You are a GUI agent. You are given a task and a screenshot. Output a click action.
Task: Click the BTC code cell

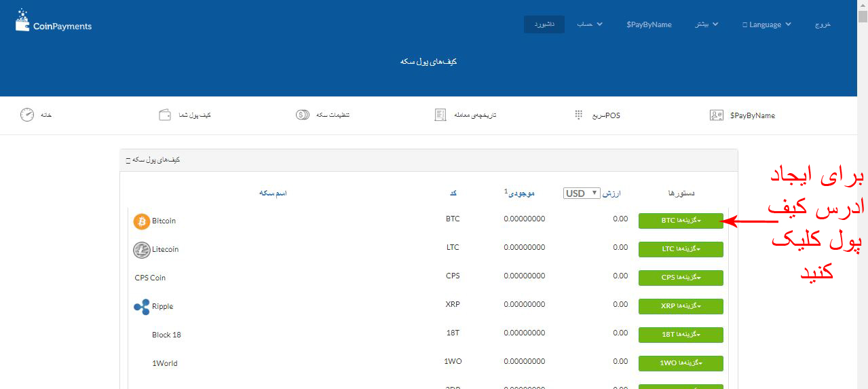click(x=453, y=219)
